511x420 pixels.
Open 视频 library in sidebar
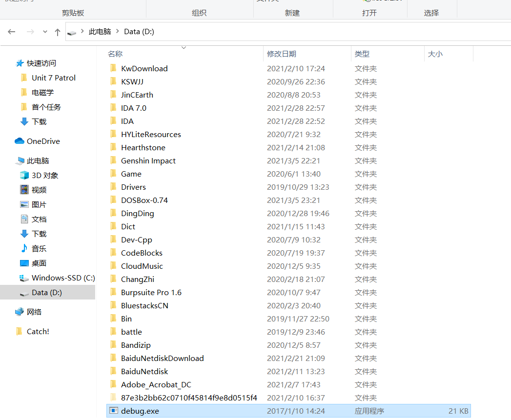click(39, 190)
